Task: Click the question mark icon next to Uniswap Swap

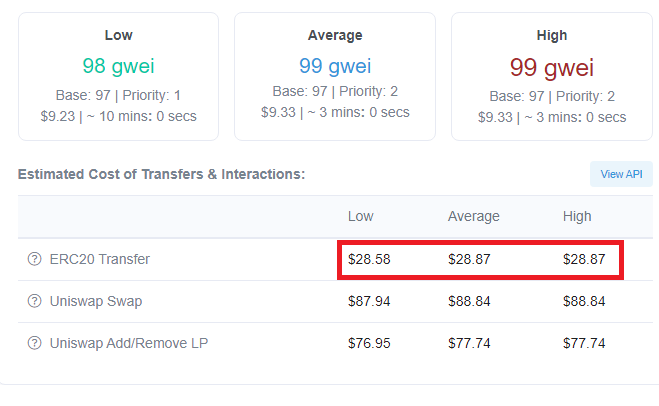Action: [x=34, y=301]
